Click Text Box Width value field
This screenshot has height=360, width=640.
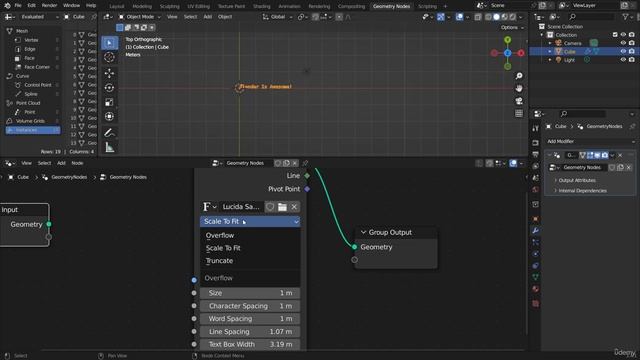point(250,344)
